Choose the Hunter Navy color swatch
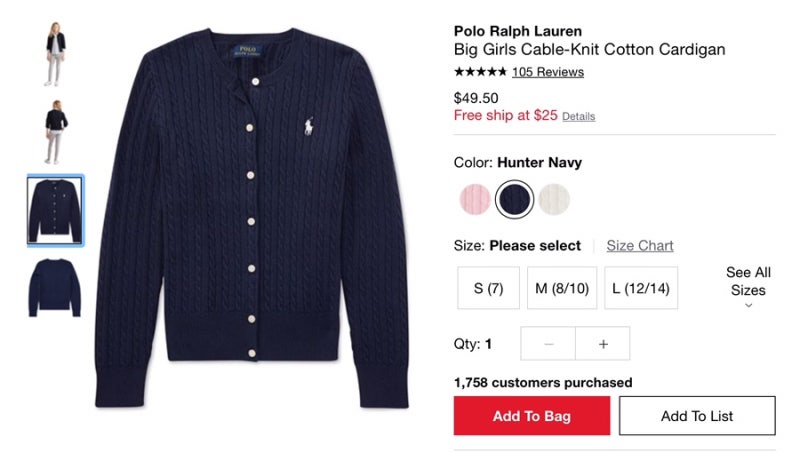Image resolution: width=800 pixels, height=453 pixels. (514, 199)
